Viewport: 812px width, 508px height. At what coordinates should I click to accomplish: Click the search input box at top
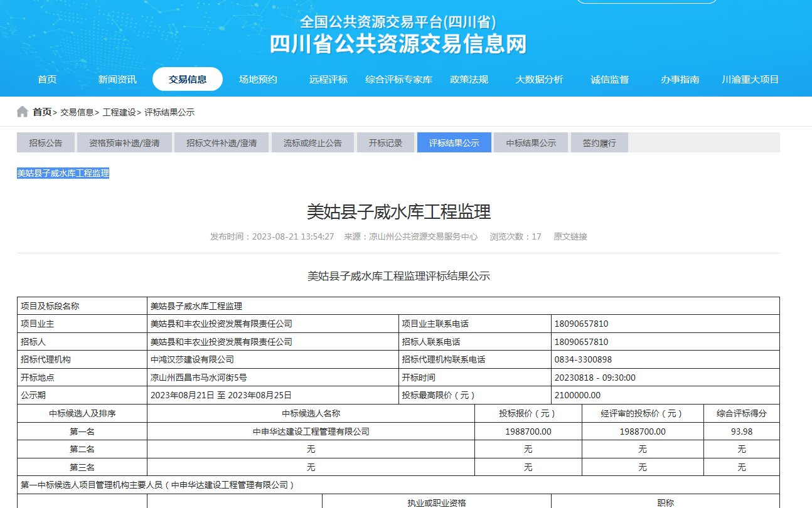point(648,1)
